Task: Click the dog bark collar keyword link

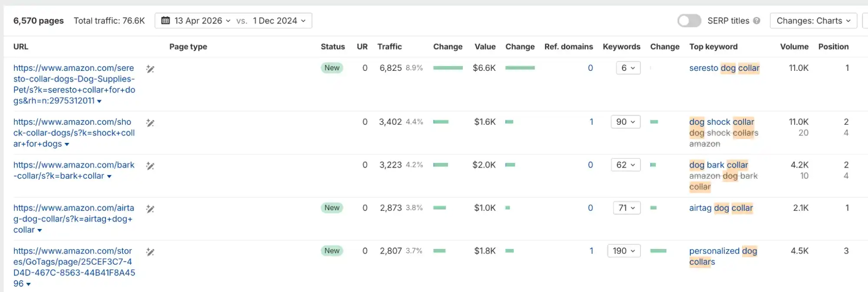Action: pyautogui.click(x=719, y=165)
